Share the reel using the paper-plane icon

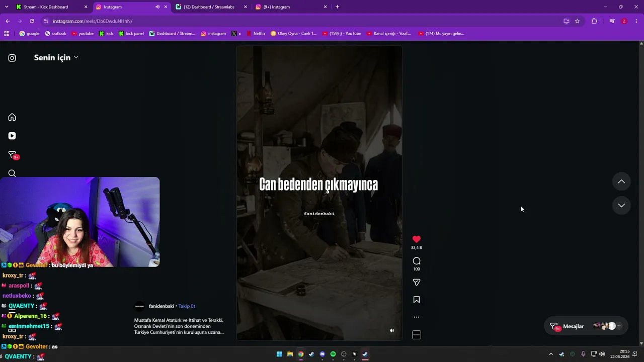click(417, 283)
